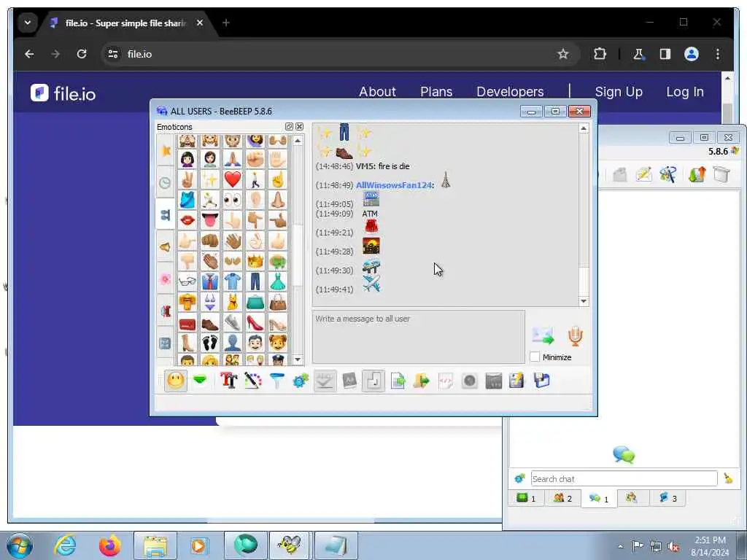Click the pencil envelope icon in main window toolbar
The width and height of the screenshot is (747, 560).
click(643, 174)
